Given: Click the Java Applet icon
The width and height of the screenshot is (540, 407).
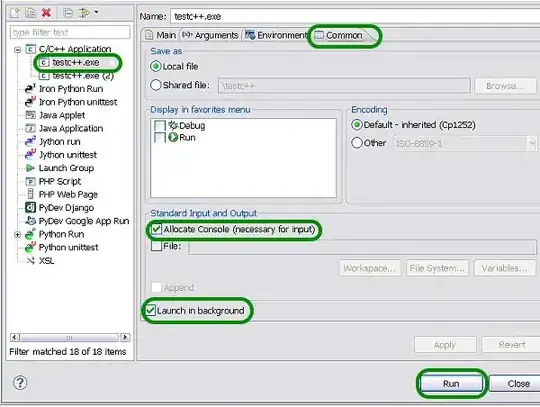Looking at the screenshot, I should pyautogui.click(x=30, y=115).
